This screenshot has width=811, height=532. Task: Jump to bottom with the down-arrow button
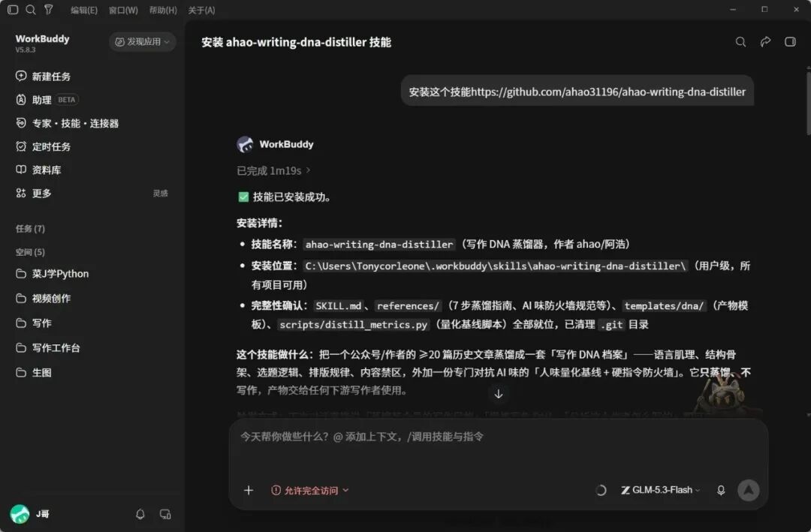(x=499, y=394)
